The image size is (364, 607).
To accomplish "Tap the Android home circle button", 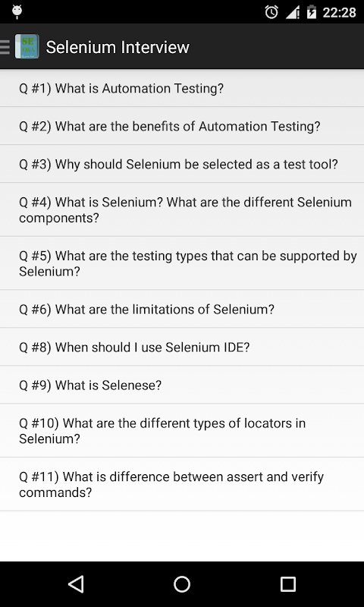I will pos(182,583).
